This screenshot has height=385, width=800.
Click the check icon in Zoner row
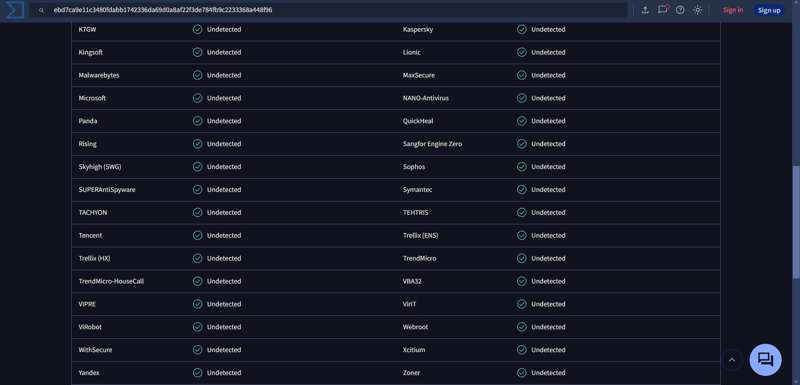(521, 373)
